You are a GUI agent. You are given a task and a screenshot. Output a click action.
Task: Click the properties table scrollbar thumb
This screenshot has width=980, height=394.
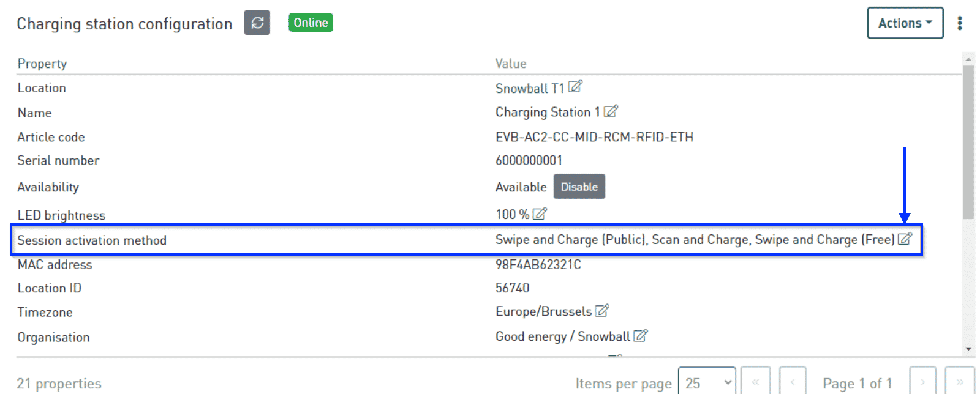[x=968, y=142]
